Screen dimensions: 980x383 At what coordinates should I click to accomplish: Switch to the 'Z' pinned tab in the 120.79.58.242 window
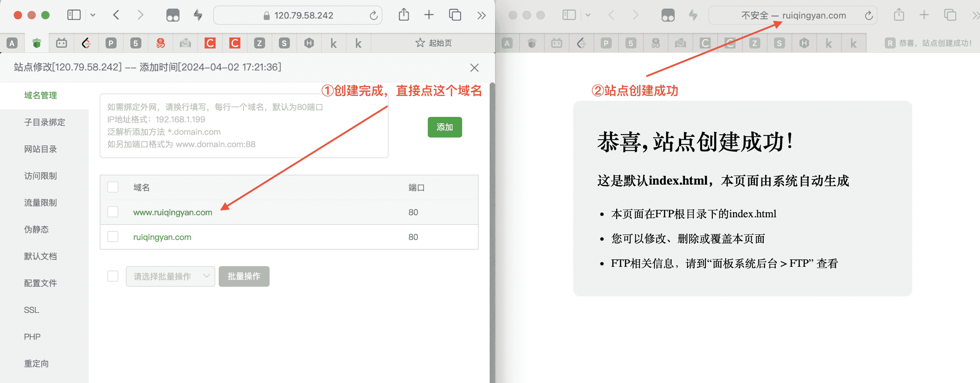click(x=260, y=43)
